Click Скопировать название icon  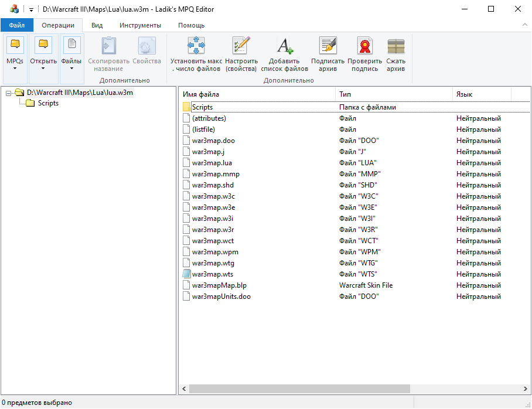[108, 46]
